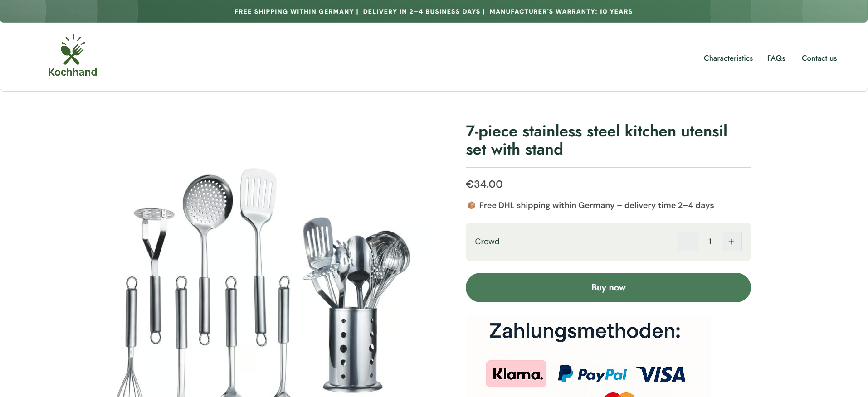This screenshot has height=397, width=868.
Task: Click the €34.00 price text
Action: pyautogui.click(x=484, y=184)
